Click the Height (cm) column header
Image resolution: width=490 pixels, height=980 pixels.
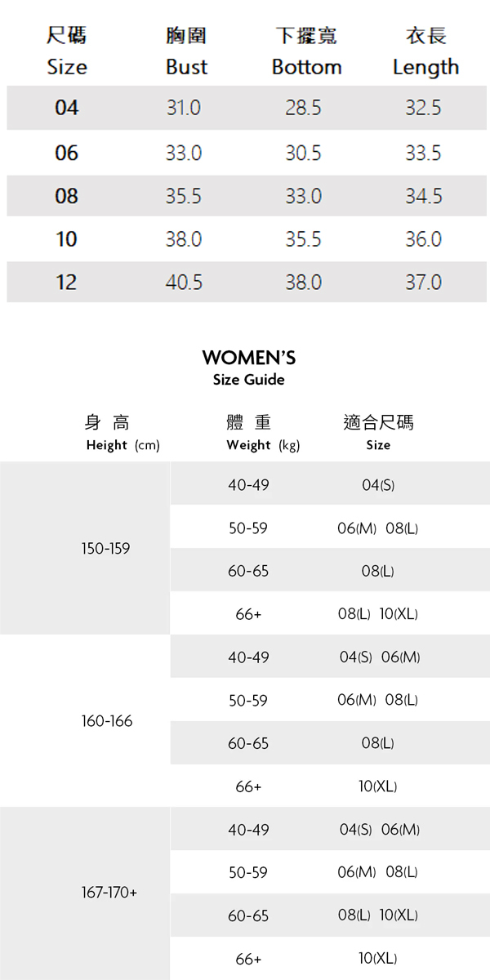coord(122,433)
